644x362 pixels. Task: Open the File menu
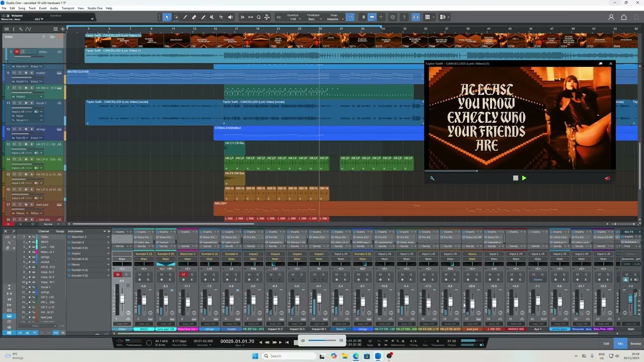coord(4,8)
